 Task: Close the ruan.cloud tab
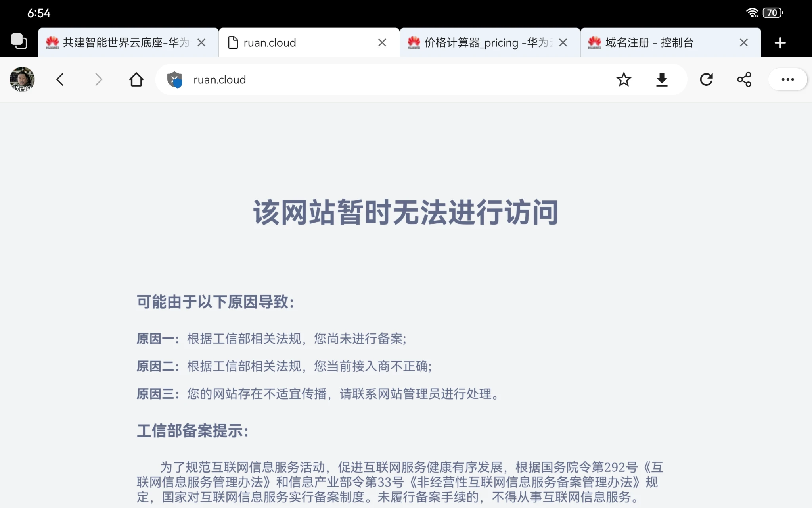pyautogui.click(x=382, y=42)
